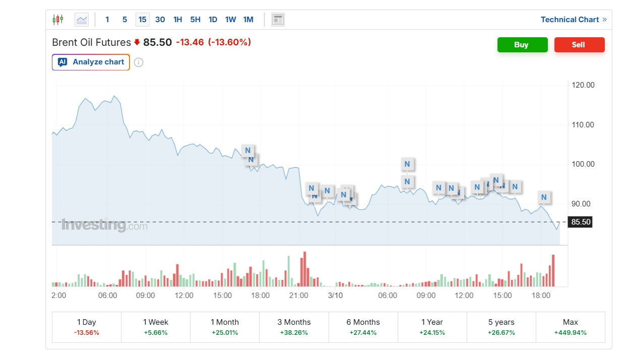630x364 pixels.
Task: Select the 1 minute interval
Action: (x=107, y=20)
